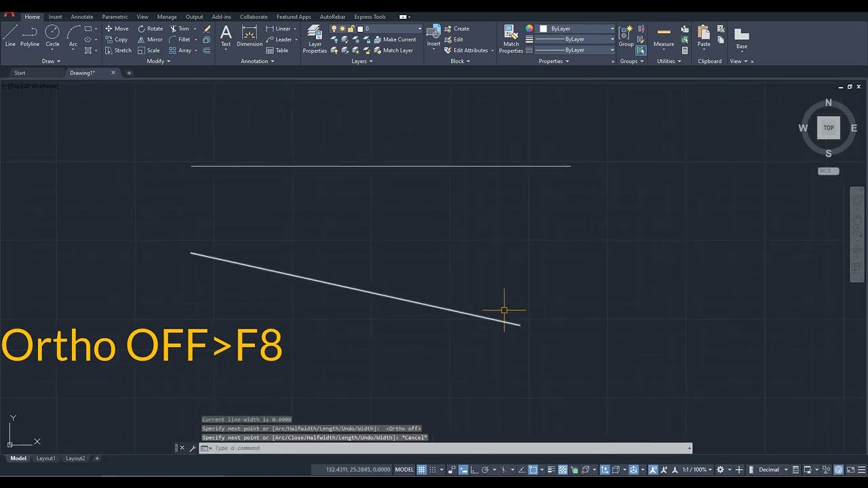Switch to the Layout1 tab
Screen dimensions: 868x488
coord(45,458)
